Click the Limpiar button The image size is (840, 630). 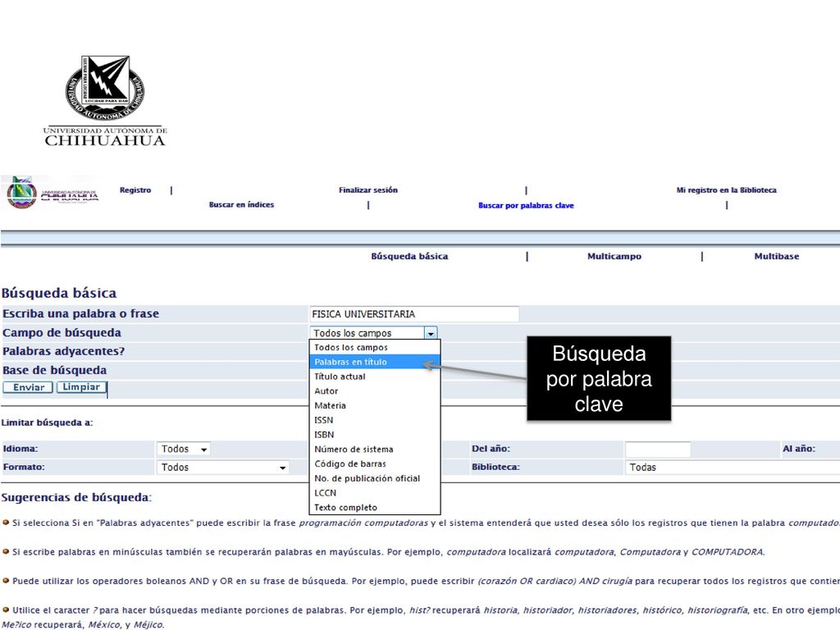click(x=81, y=387)
